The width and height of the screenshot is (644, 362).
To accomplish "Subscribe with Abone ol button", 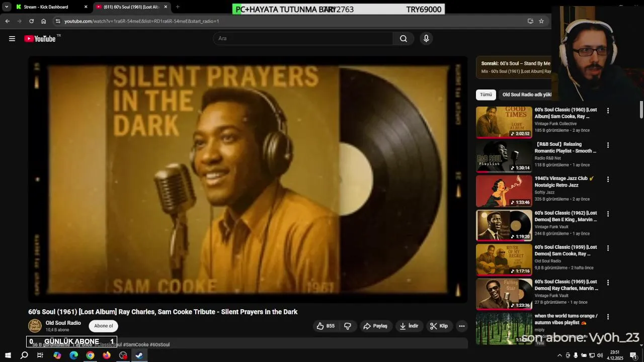I will tap(104, 326).
